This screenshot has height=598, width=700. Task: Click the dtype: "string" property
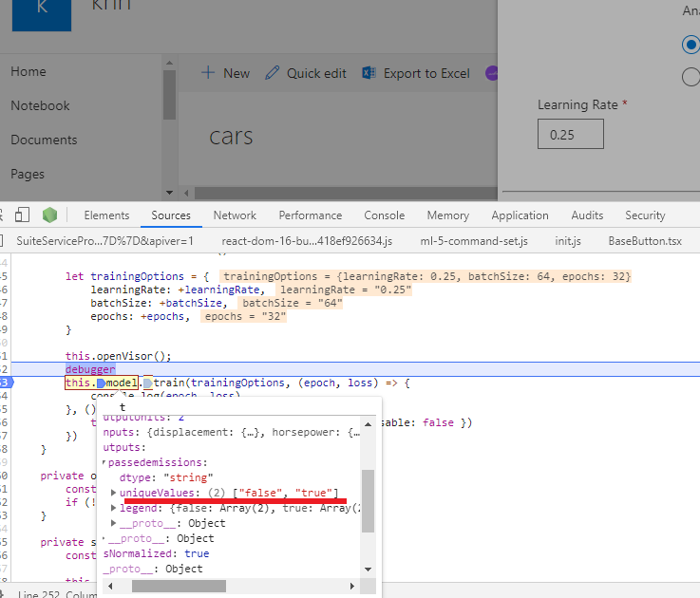click(166, 477)
